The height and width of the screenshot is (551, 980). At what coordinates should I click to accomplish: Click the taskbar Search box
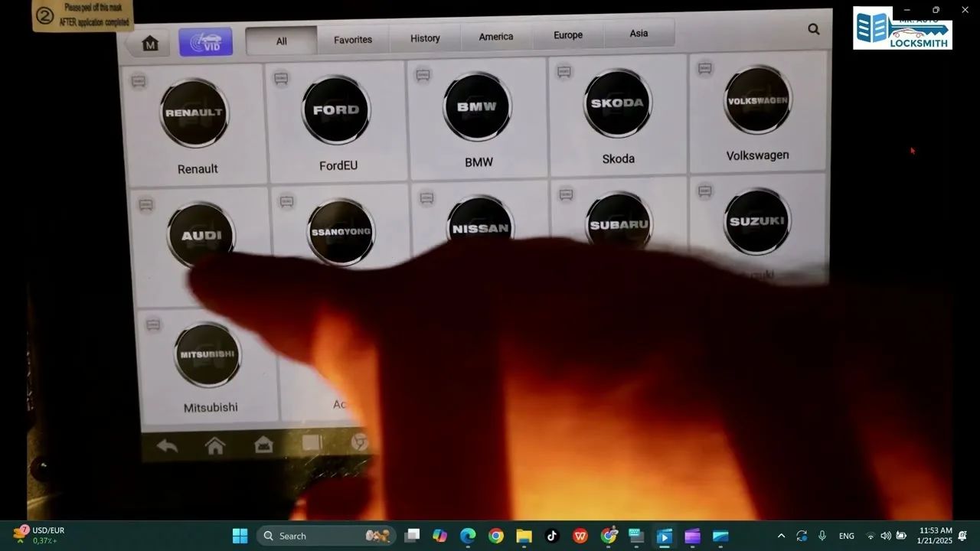[x=327, y=536]
